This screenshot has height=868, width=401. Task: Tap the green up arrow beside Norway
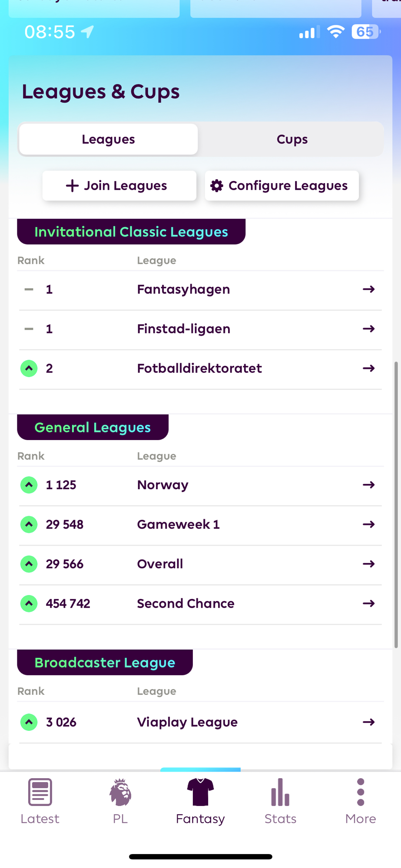(29, 485)
